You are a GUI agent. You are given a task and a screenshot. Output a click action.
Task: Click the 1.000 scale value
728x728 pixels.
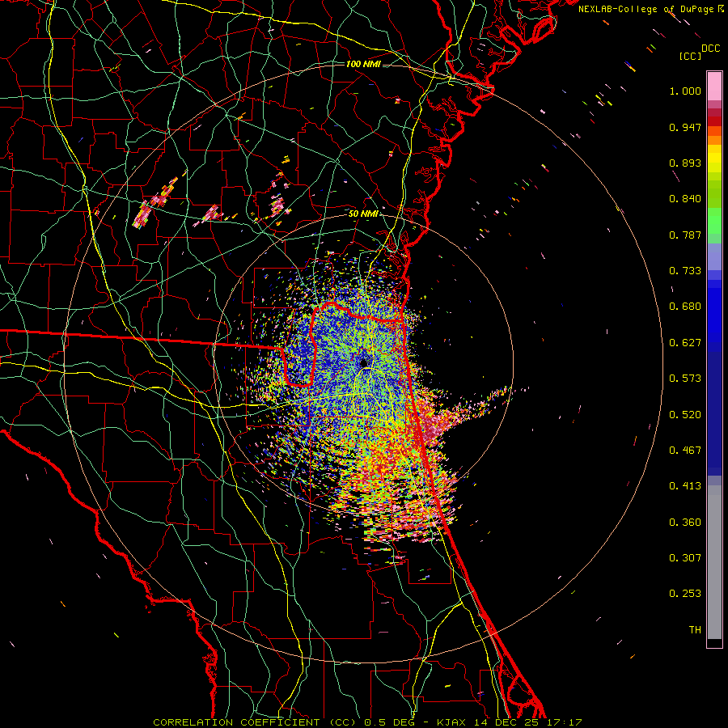pyautogui.click(x=685, y=91)
